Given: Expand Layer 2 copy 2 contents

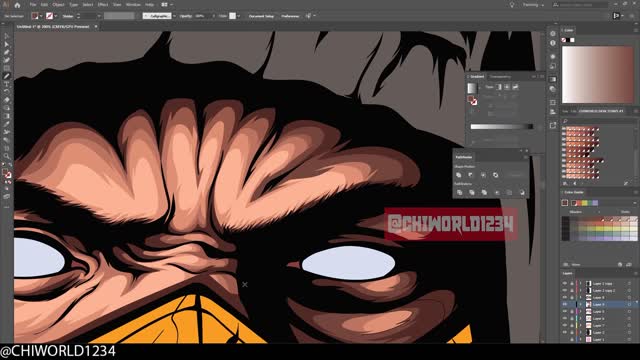Looking at the screenshot, I should (x=580, y=290).
